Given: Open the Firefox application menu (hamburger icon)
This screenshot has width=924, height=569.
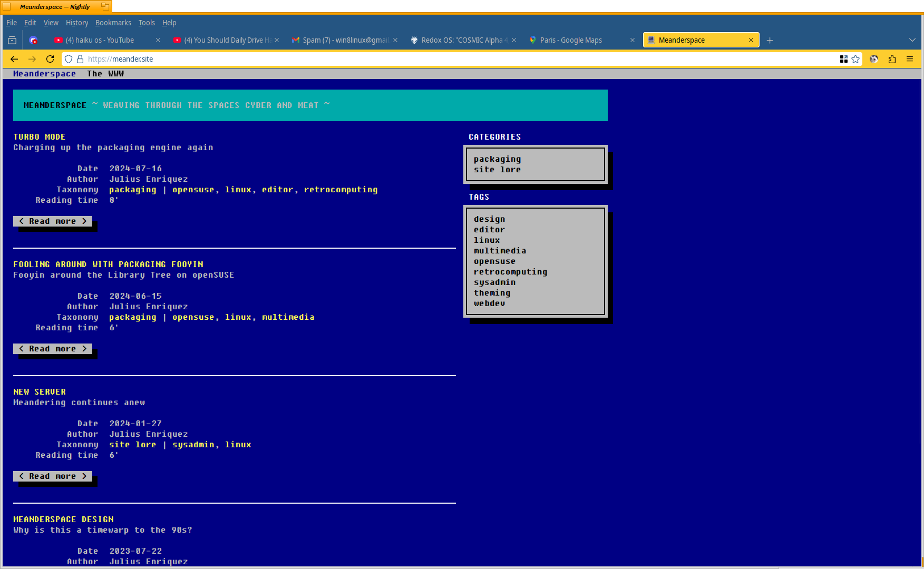Looking at the screenshot, I should (x=910, y=59).
